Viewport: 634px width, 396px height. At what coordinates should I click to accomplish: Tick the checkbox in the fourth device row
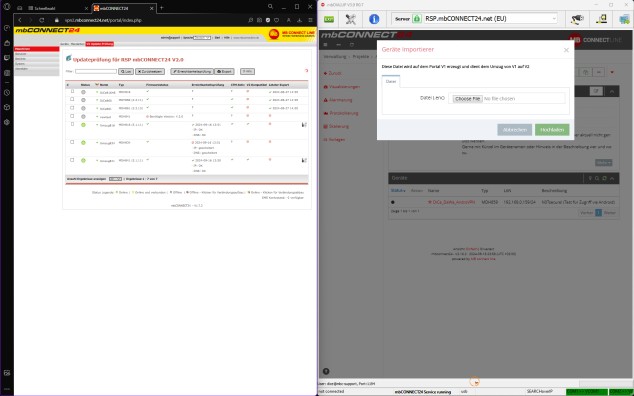tap(72, 116)
